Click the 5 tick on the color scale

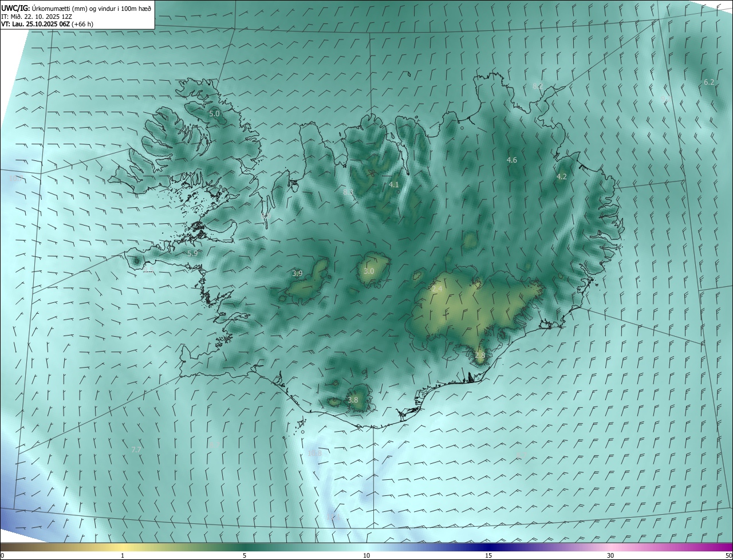tap(245, 556)
